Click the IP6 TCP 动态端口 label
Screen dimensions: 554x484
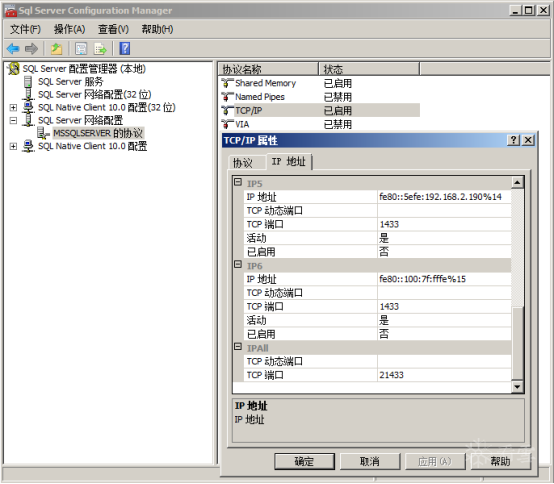pos(275,293)
